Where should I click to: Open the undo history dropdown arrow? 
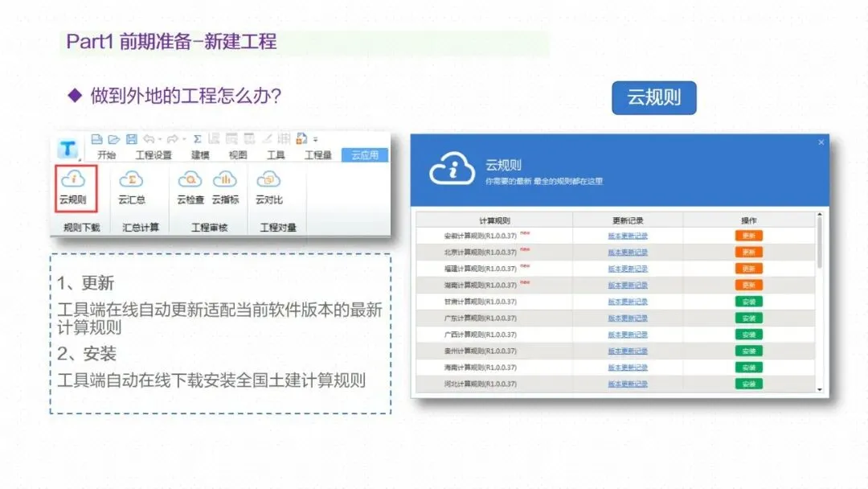159,140
